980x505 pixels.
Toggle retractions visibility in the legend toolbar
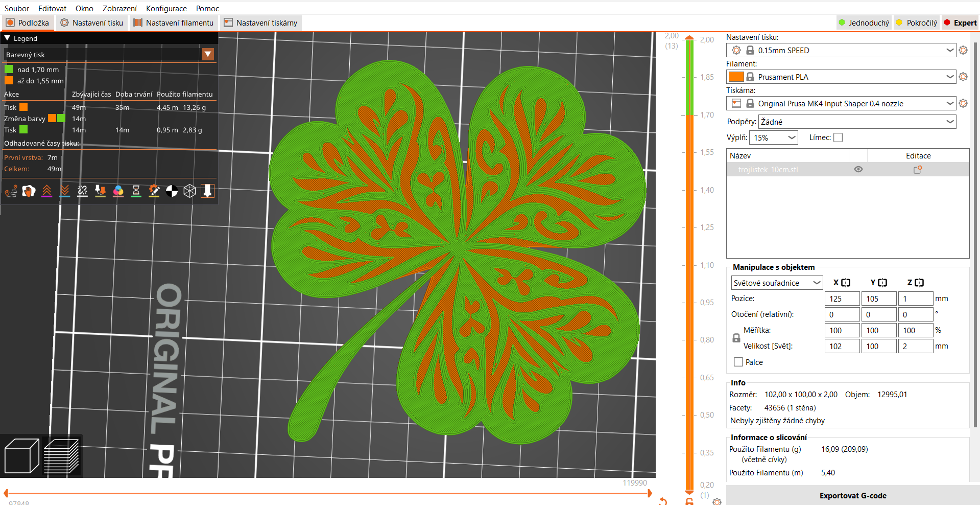(x=47, y=191)
